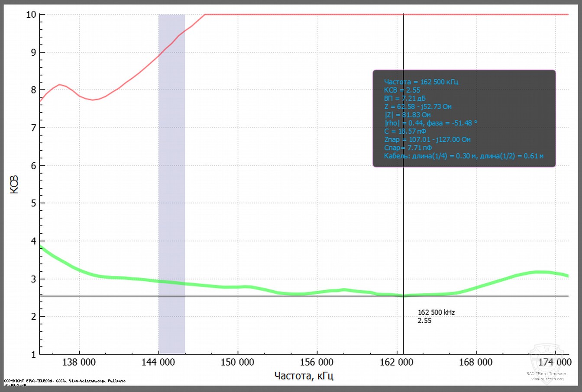Click the '168 000' x-axis tick label
Screen dimensions: 582x392
[475, 362]
